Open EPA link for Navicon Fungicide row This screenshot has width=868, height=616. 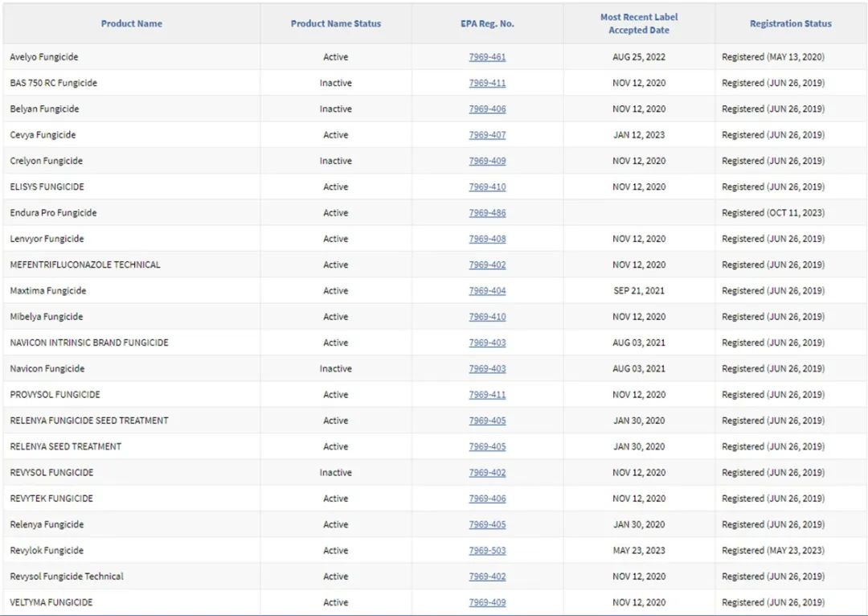[x=487, y=369]
